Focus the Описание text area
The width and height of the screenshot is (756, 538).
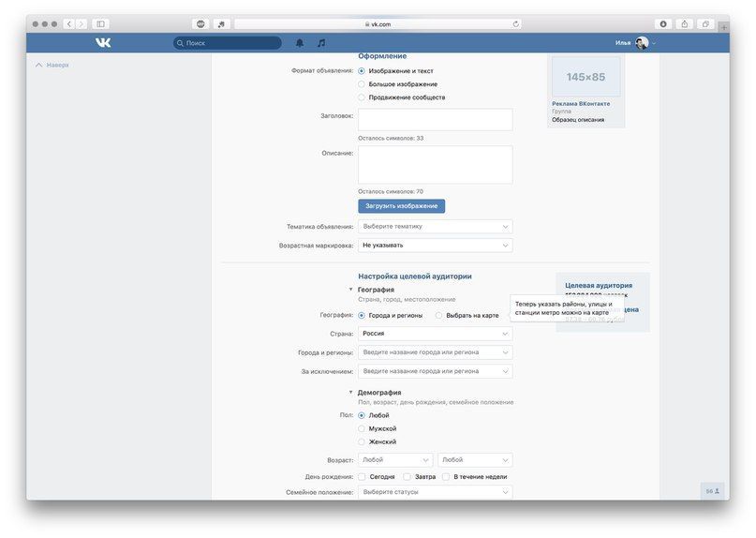[435, 165]
